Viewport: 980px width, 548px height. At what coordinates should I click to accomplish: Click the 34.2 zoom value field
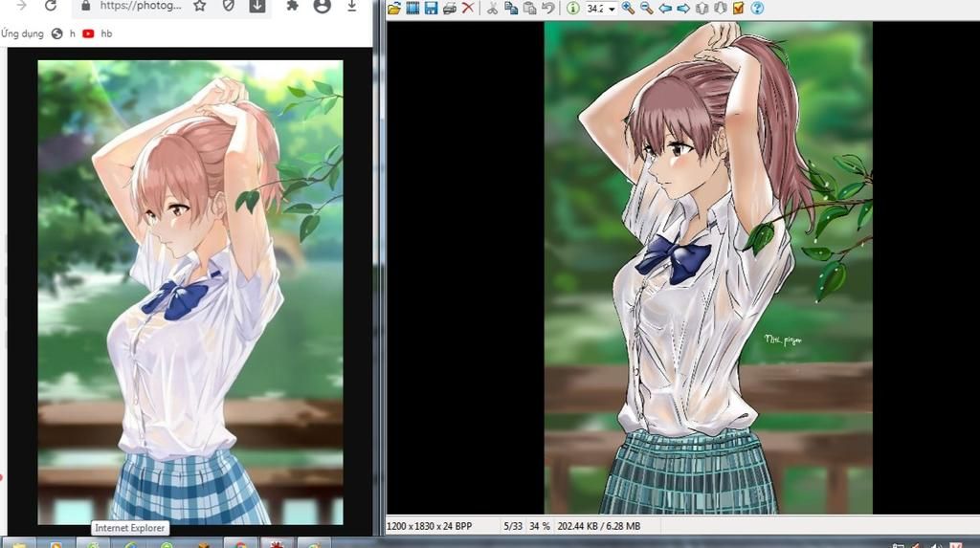pyautogui.click(x=596, y=9)
